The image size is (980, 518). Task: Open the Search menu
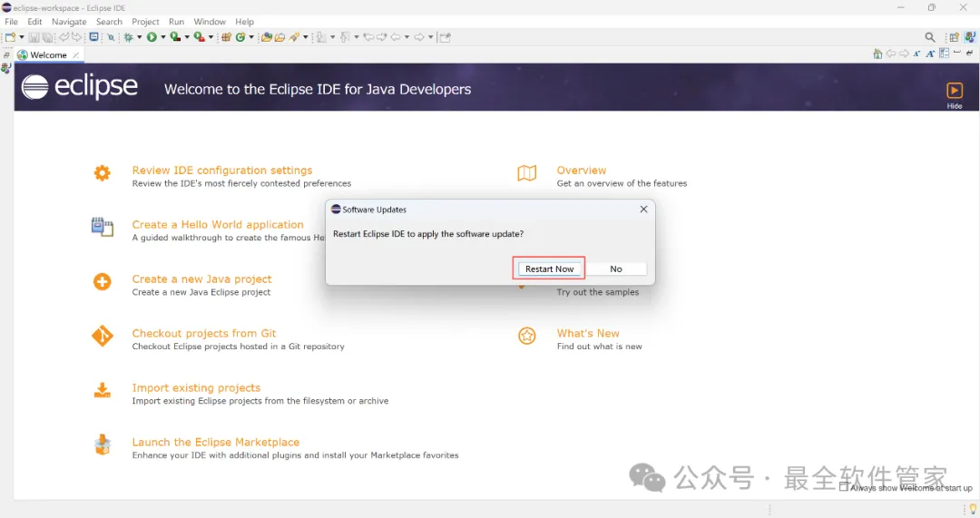point(109,21)
